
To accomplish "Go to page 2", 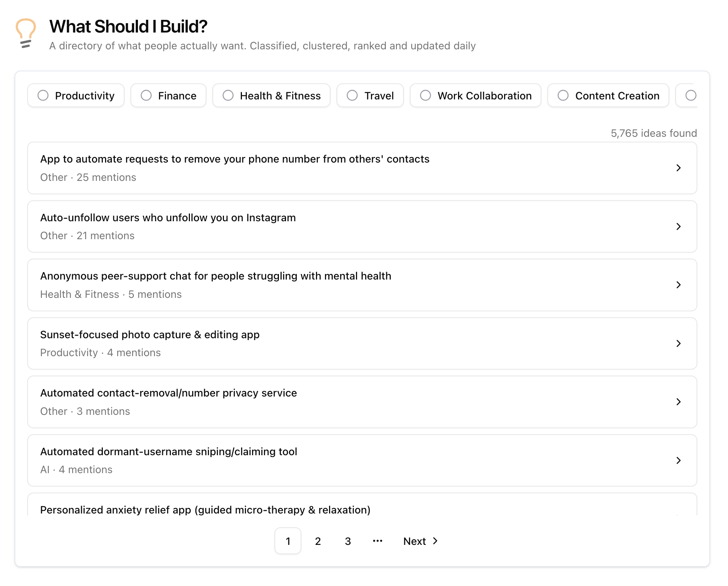I will (x=317, y=541).
